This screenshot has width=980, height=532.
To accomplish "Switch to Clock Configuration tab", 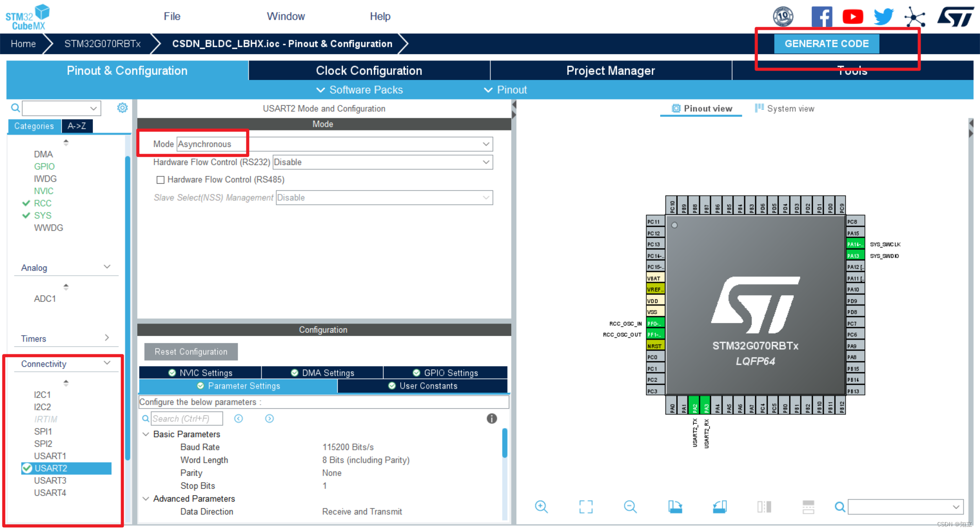I will tap(369, 71).
